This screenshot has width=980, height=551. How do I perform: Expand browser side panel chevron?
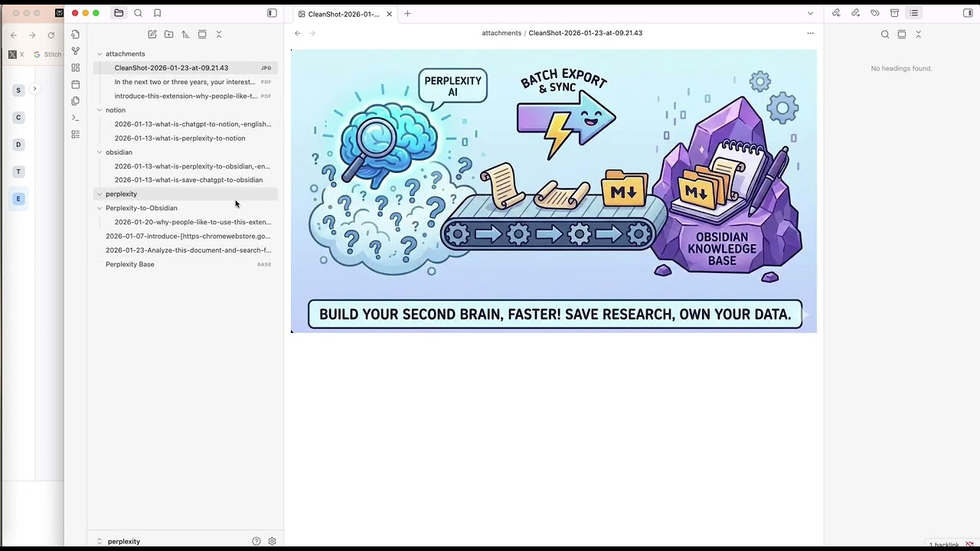34,89
